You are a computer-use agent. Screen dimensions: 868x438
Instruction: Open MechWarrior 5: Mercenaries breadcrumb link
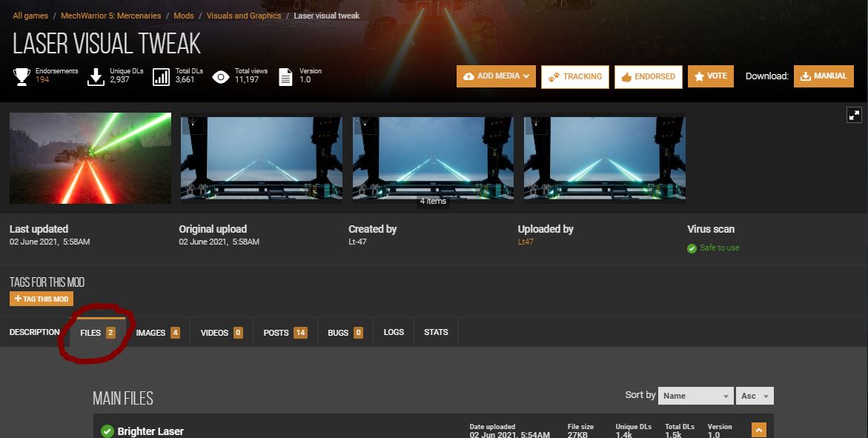[x=110, y=16]
